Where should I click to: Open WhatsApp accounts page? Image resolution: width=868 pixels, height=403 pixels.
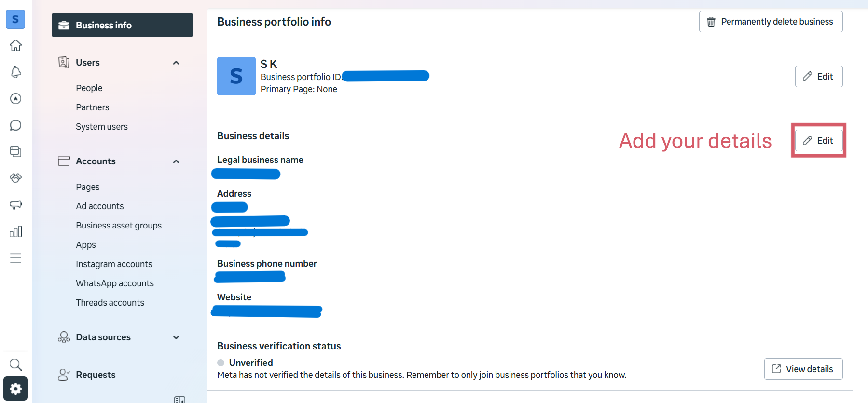115,283
